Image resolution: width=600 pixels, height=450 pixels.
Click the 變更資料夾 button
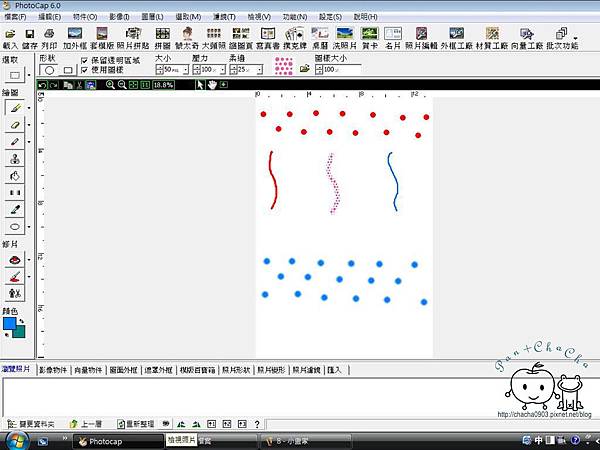coord(31,424)
